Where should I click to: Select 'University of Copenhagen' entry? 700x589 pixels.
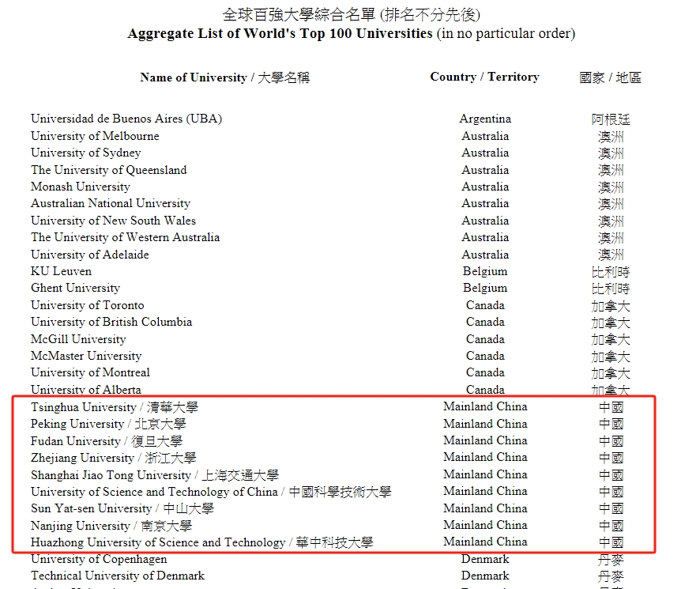(x=99, y=560)
